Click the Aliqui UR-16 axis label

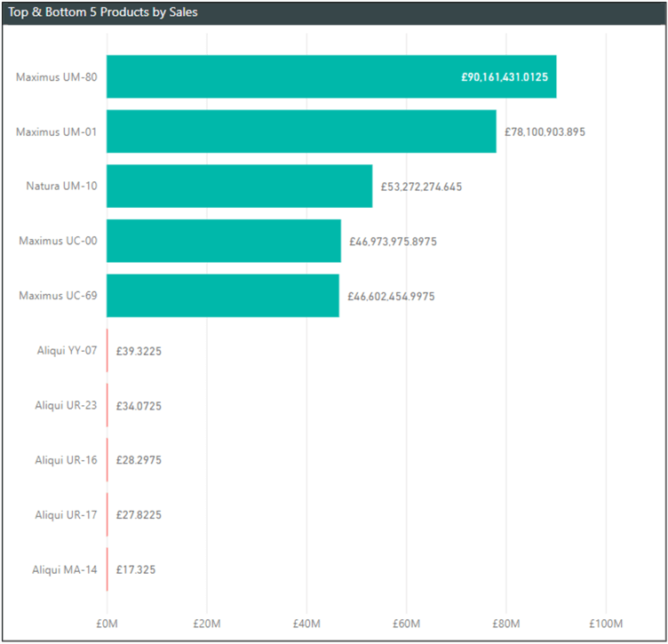tap(66, 460)
